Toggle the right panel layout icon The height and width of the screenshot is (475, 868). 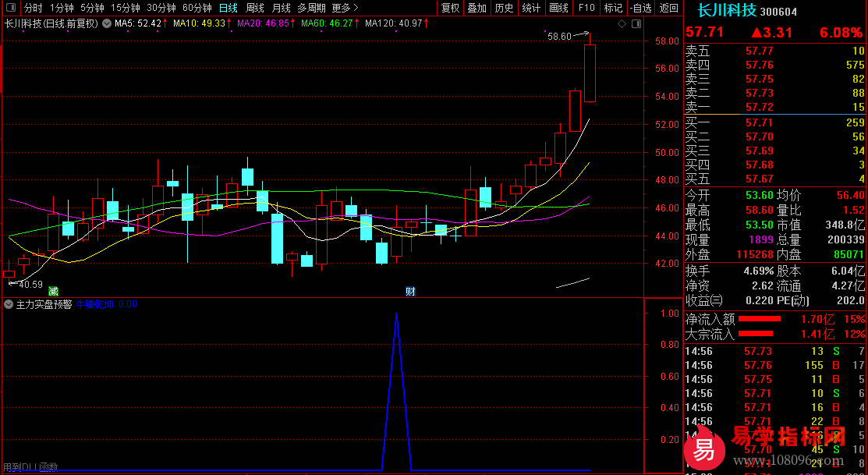(636, 24)
